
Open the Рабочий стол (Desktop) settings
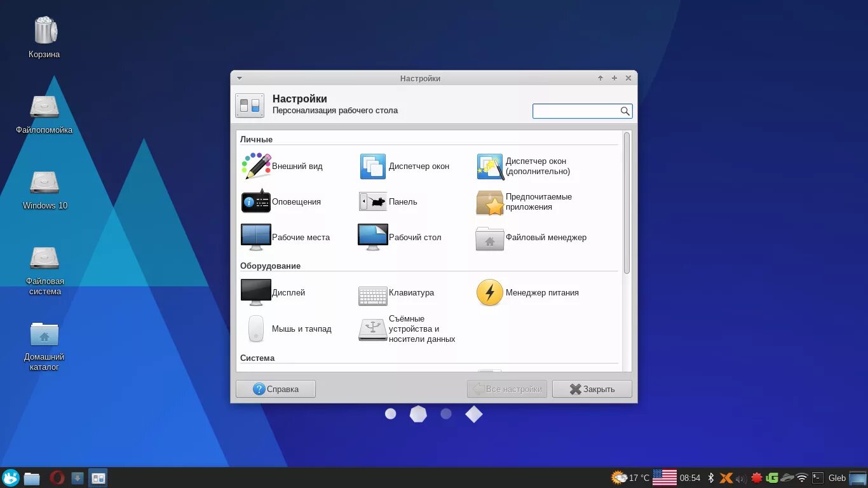point(400,237)
